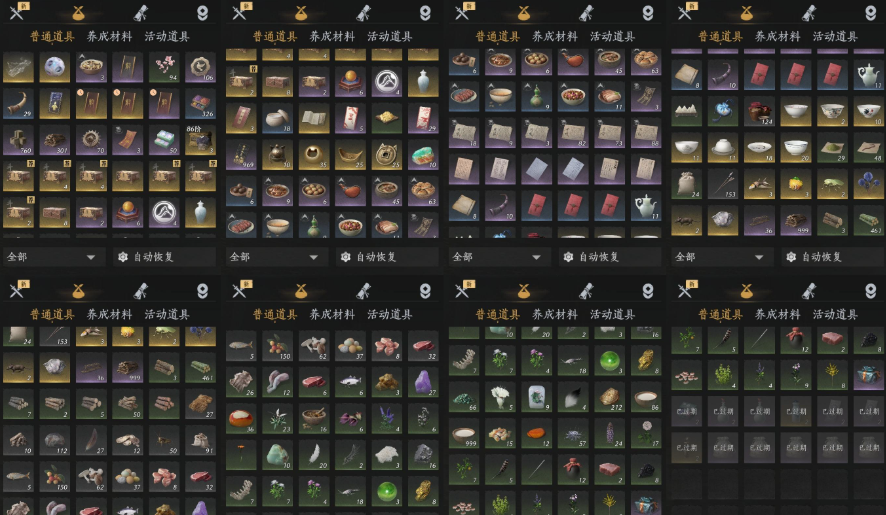Screen dimensions: 886x515
Task: Pick the orange item with count 36
Action: [x=241, y=419]
